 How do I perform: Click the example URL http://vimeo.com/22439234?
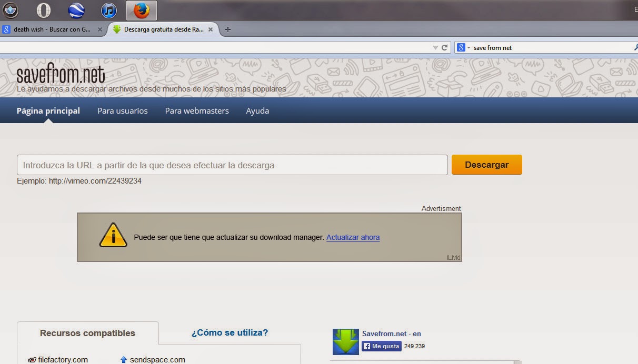[x=95, y=181]
